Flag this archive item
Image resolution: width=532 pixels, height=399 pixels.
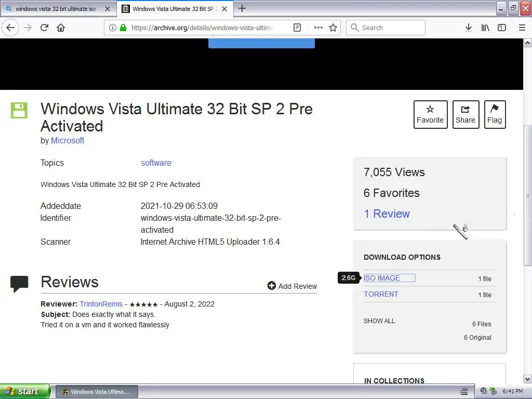(495, 114)
